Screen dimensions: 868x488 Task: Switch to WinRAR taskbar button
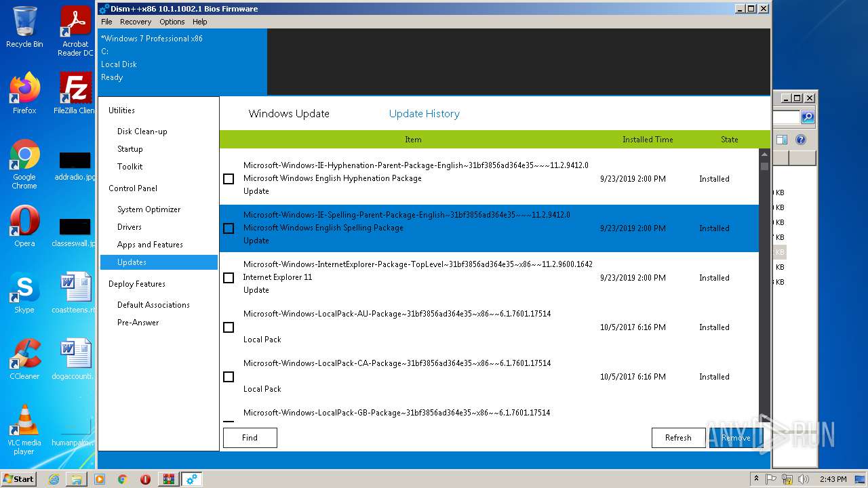tap(168, 479)
